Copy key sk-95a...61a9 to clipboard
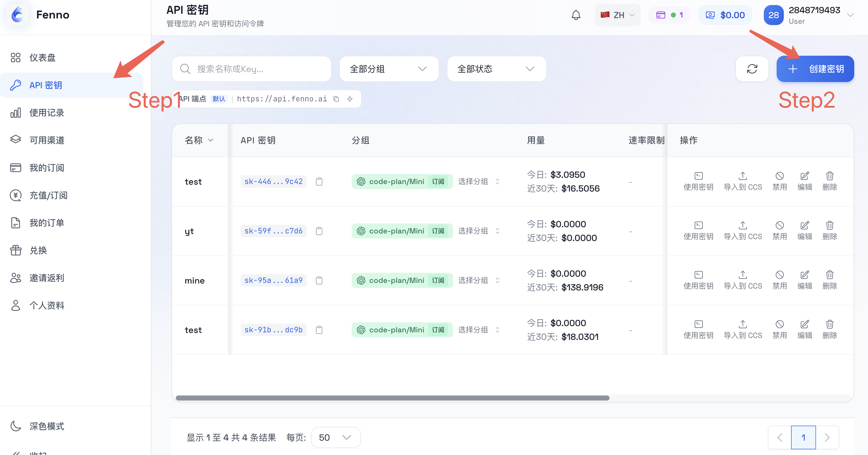 pyautogui.click(x=319, y=280)
